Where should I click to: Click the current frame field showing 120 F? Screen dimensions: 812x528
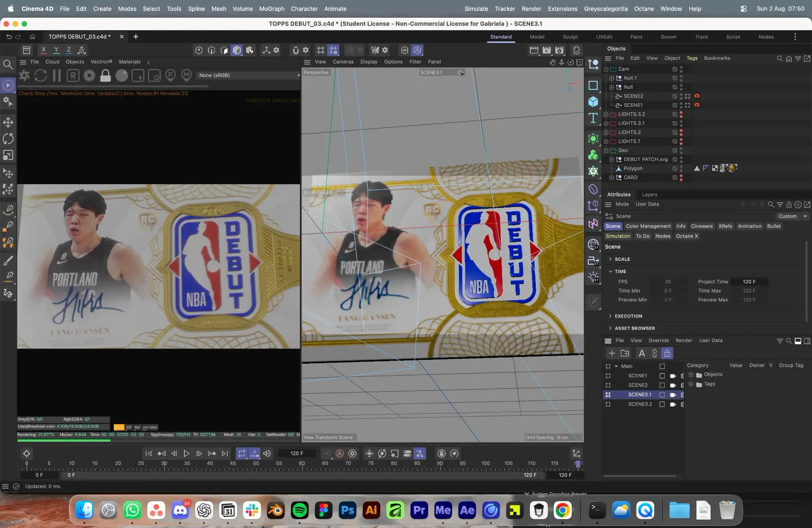[x=297, y=454]
